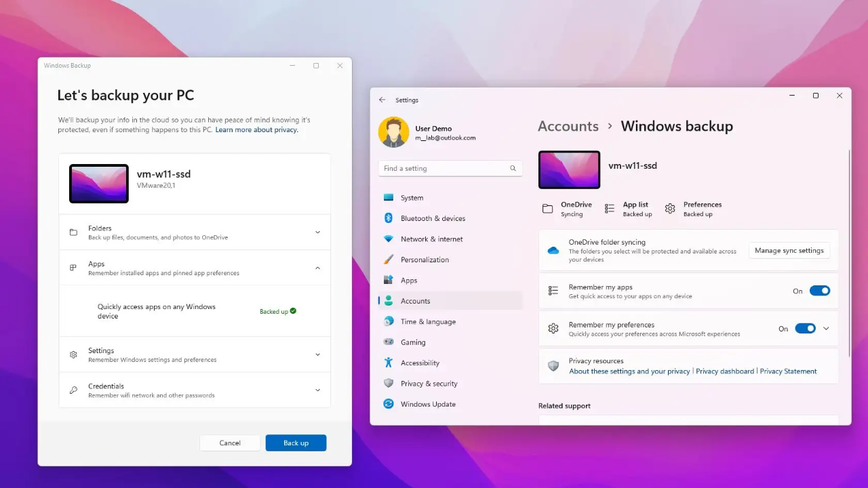Click the OneDrive folder icon under device name
The width and height of the screenshot is (868, 488).
pos(547,209)
